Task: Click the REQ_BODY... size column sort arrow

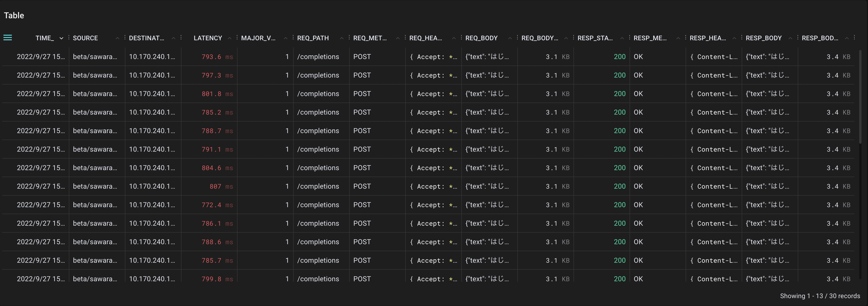Action: coord(566,38)
